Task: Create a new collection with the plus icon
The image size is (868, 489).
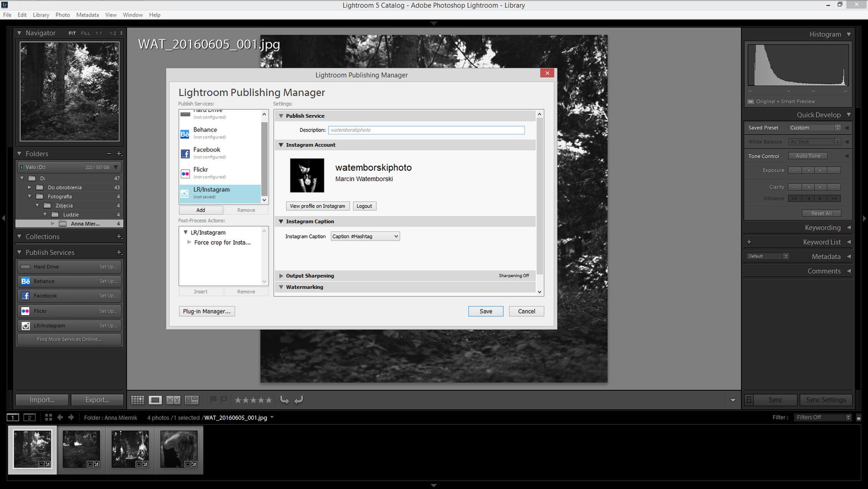Action: [x=119, y=236]
